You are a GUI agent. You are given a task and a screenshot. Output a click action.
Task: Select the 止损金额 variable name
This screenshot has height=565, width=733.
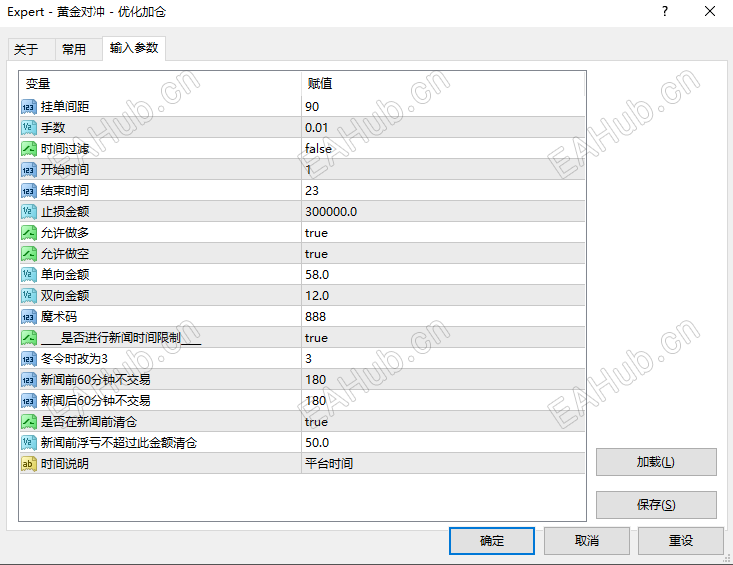click(x=65, y=212)
